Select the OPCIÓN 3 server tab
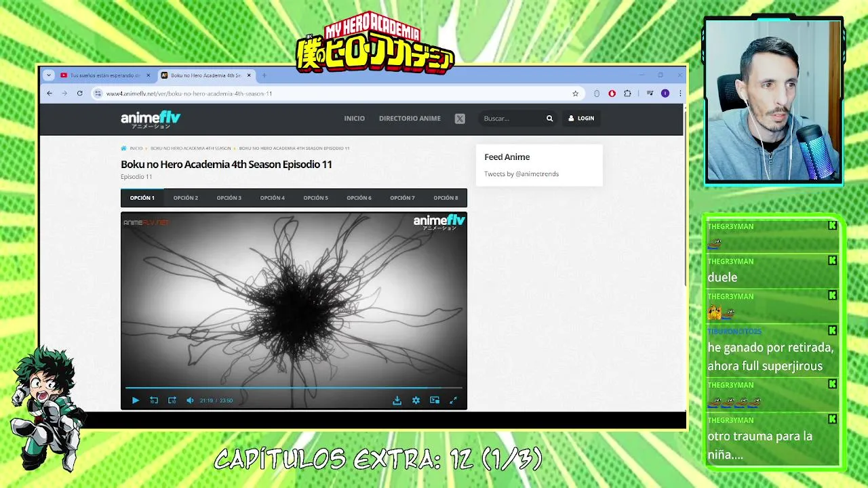This screenshot has width=868, height=488. [229, 198]
